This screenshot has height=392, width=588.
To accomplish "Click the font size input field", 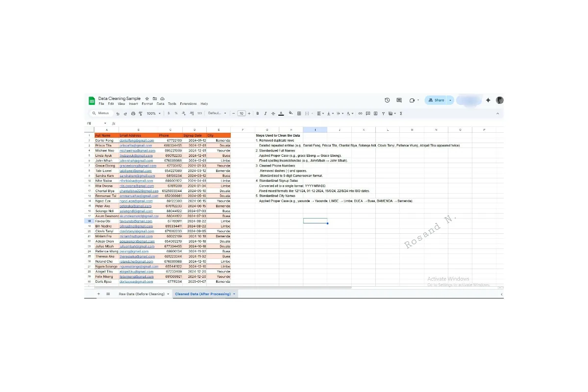I will click(241, 113).
